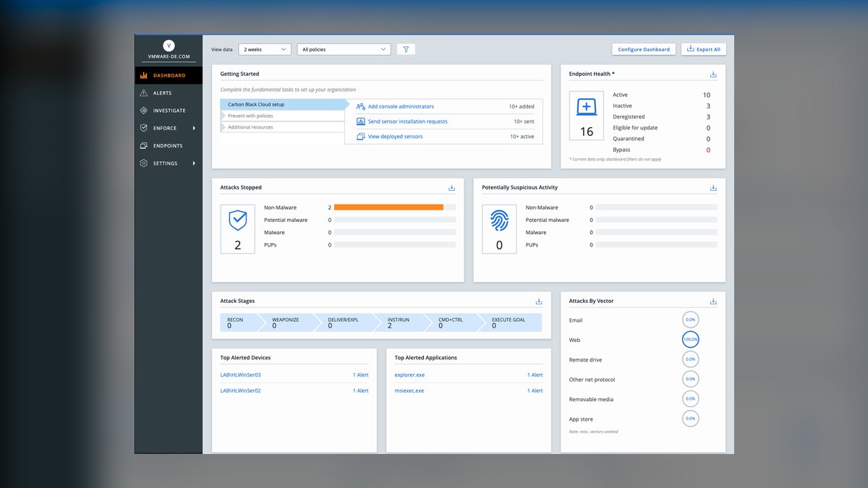868x488 pixels.
Task: Open the Investigate menu item
Action: click(169, 111)
